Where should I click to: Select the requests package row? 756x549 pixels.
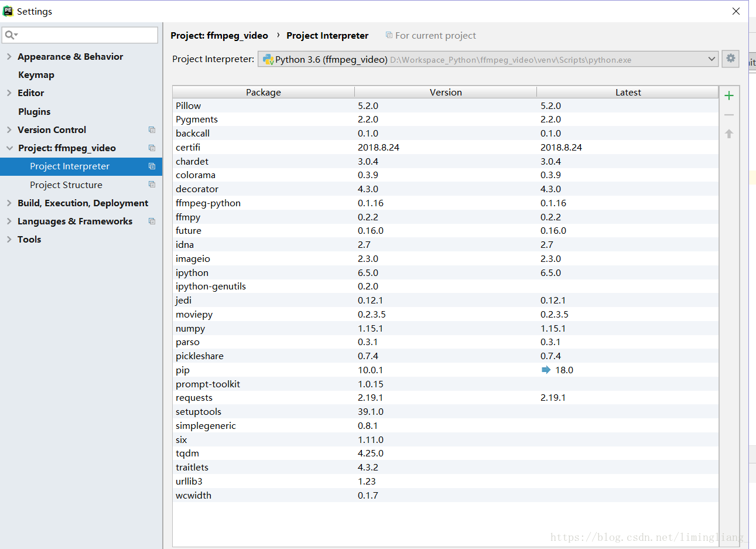[x=446, y=398]
